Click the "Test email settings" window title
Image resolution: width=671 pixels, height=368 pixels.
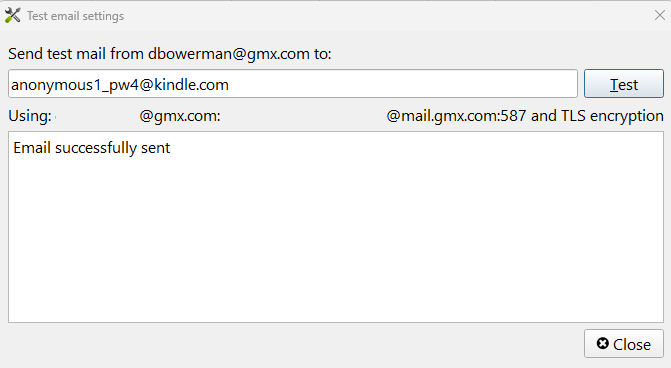tap(75, 16)
